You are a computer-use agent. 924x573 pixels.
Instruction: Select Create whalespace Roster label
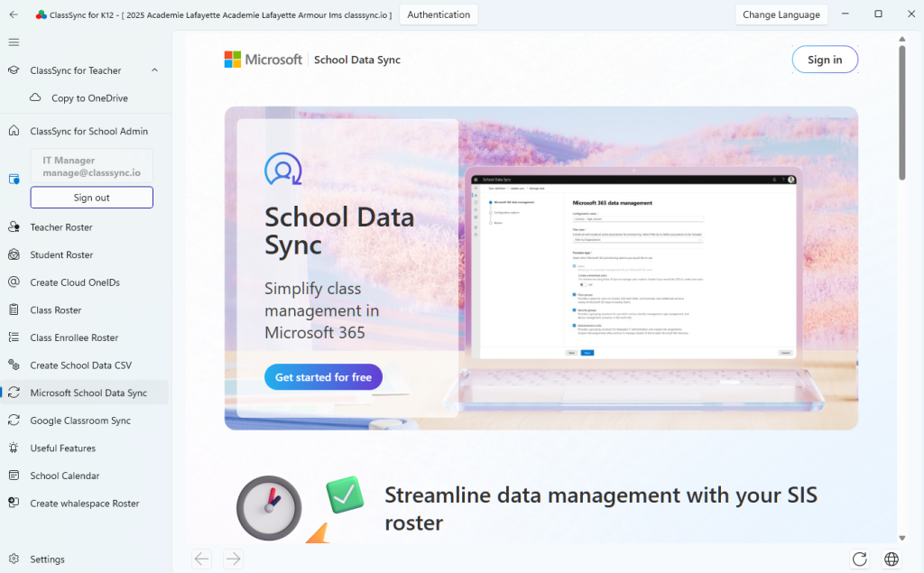click(x=85, y=504)
